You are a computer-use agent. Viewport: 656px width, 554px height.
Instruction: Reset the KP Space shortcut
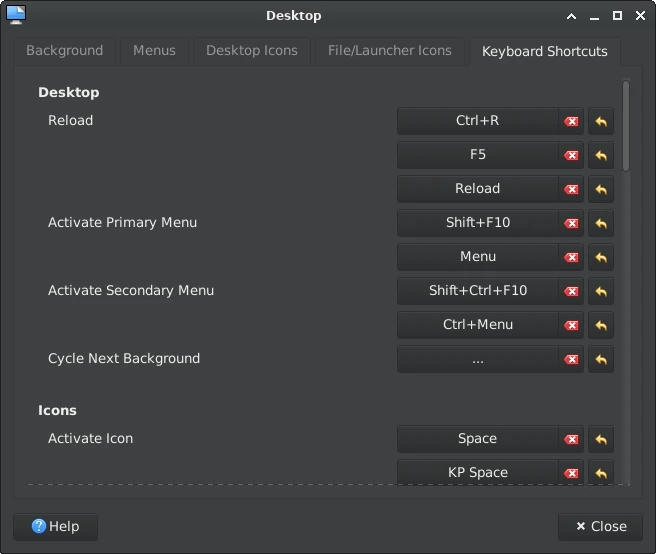tap(601, 473)
